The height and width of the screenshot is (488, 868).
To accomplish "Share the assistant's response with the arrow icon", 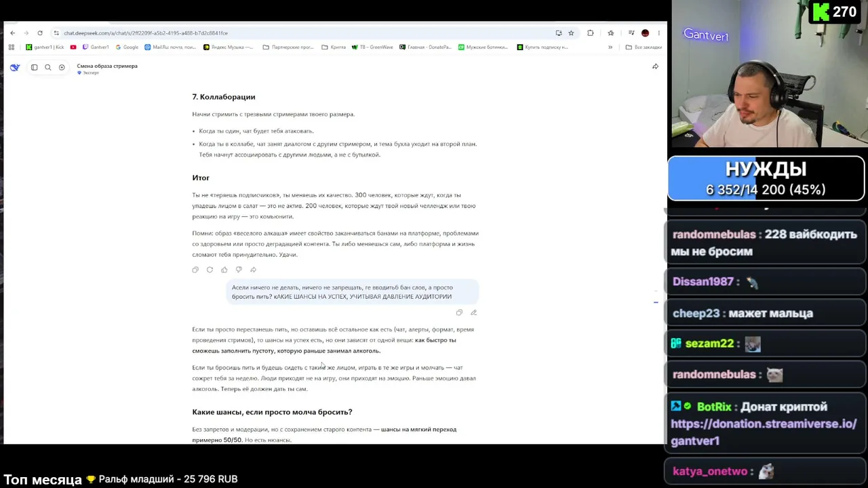I will click(253, 270).
